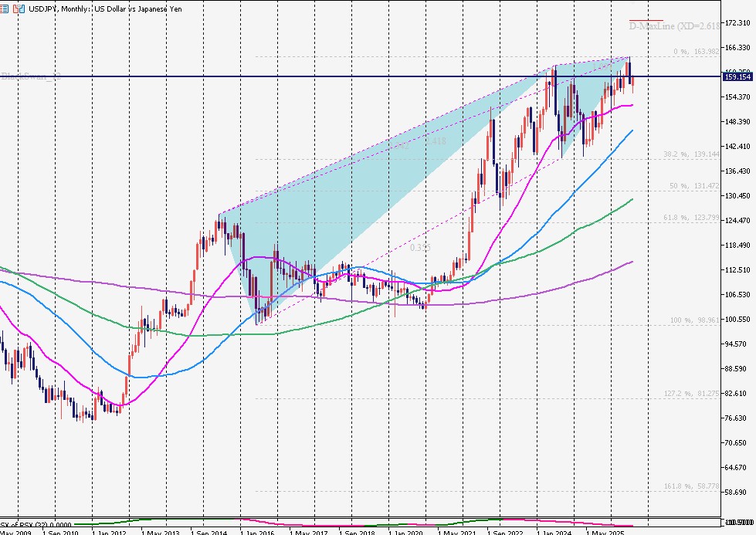Click the price scale value 112.510
The height and width of the screenshot is (535, 756).
(738, 270)
